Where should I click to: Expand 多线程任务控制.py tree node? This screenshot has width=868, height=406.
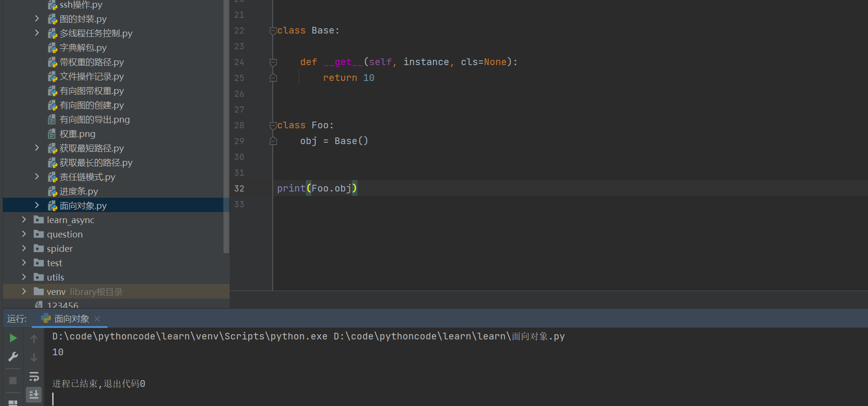coord(37,33)
